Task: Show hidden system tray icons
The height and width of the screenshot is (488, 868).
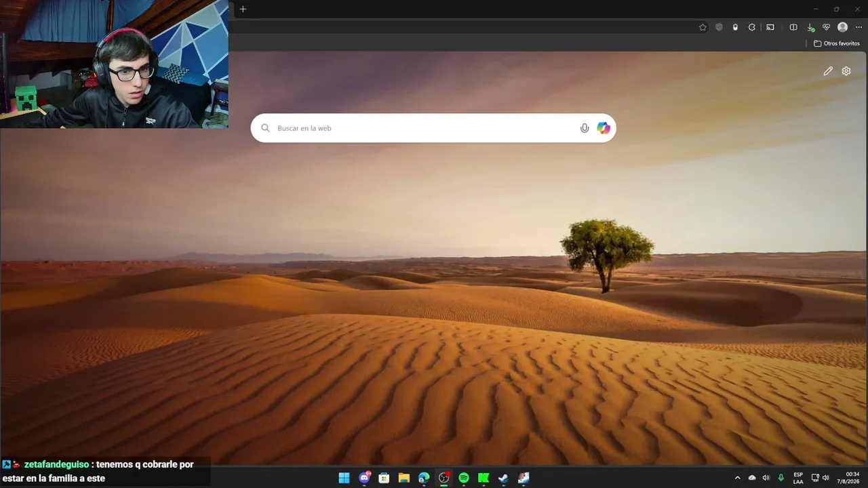Action: (738, 478)
